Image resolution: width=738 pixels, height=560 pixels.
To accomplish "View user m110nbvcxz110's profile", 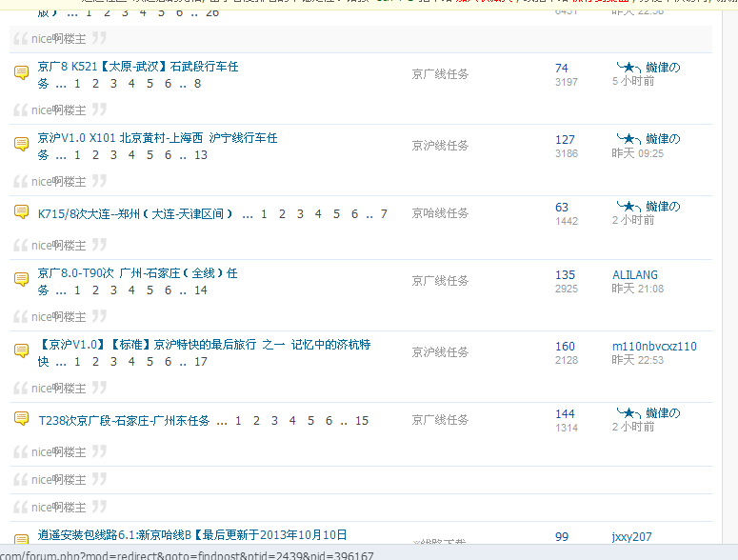I will pyautogui.click(x=653, y=346).
